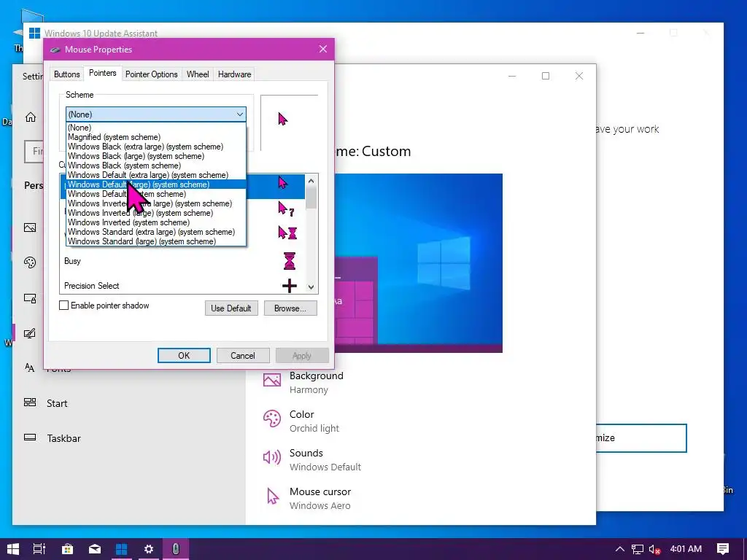Switch to Windows 10 Update Assistant taskbar icon
The width and height of the screenshot is (747, 560).
pos(122,549)
